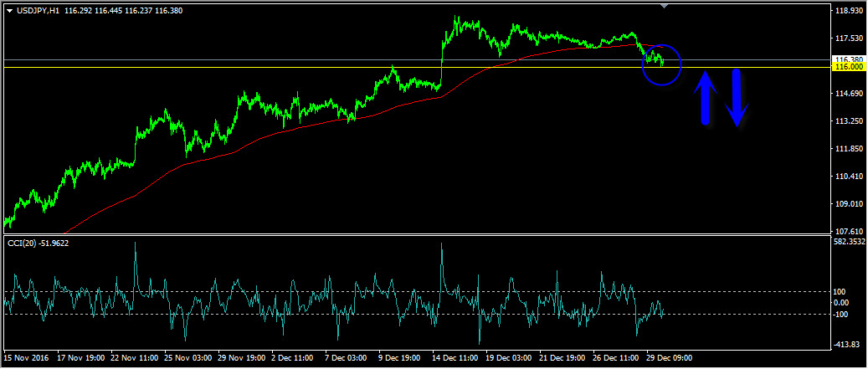Click the -413.83 CCI scale value
Screen dimensions: 868x369
847,344
